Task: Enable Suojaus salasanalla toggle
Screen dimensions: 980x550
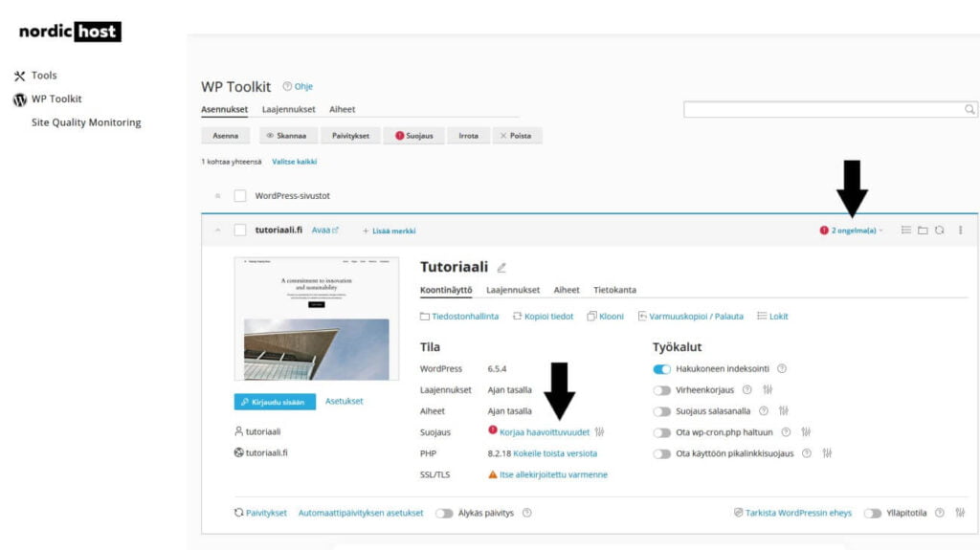Action: click(661, 411)
